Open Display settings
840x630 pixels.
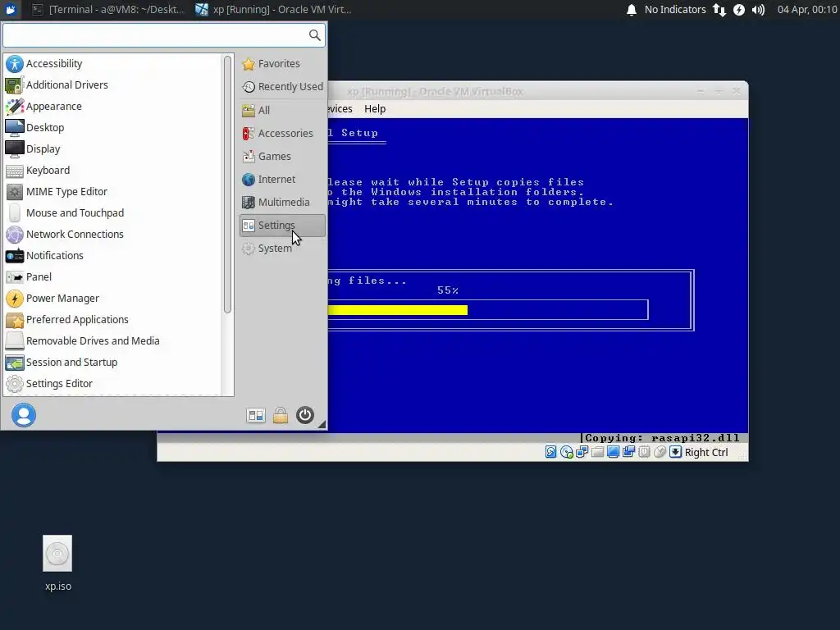point(112,149)
